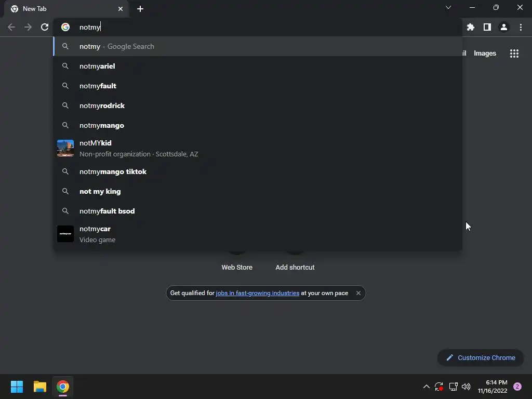Viewport: 532px width, 399px height.
Task: Choose the notmymango suggestion
Action: tap(258, 125)
